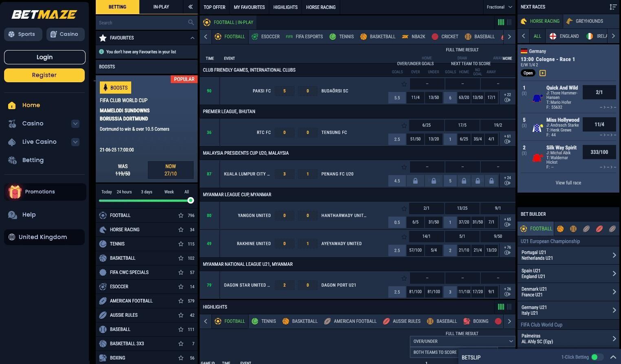
Task: Open United Kingdom region selector
Action: [44, 237]
